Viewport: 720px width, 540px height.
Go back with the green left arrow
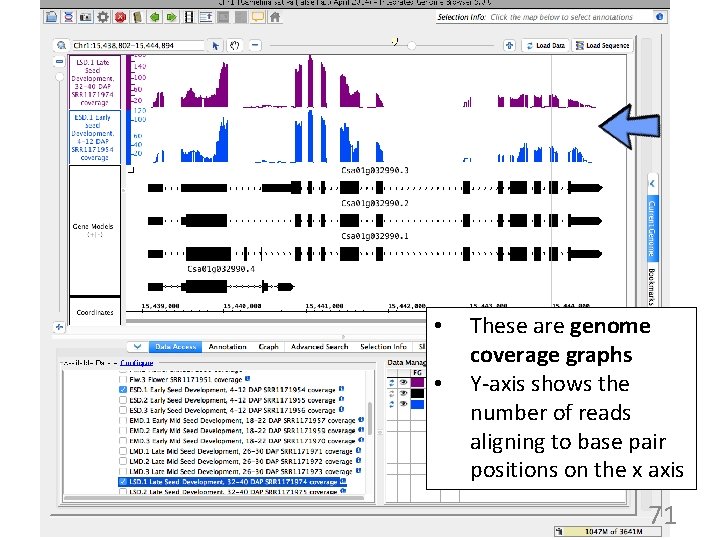tap(154, 17)
